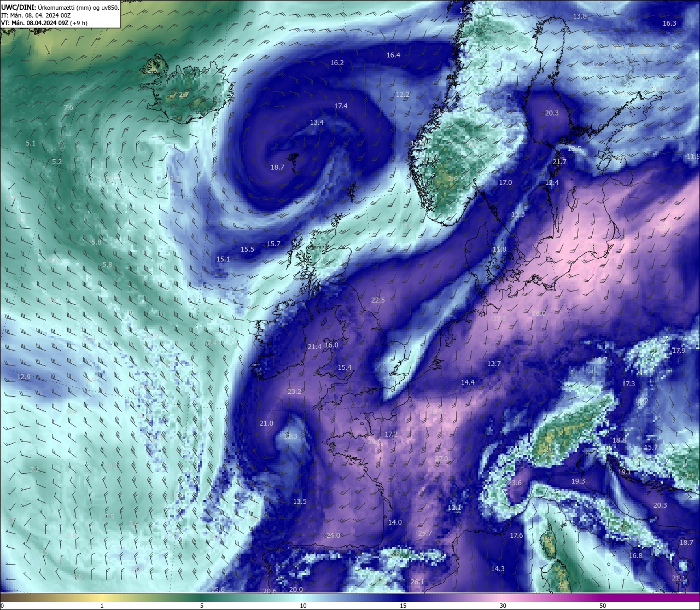This screenshot has width=700, height=610.
Task: Click the 5.2 value in the Atlantic
Action: tap(57, 162)
